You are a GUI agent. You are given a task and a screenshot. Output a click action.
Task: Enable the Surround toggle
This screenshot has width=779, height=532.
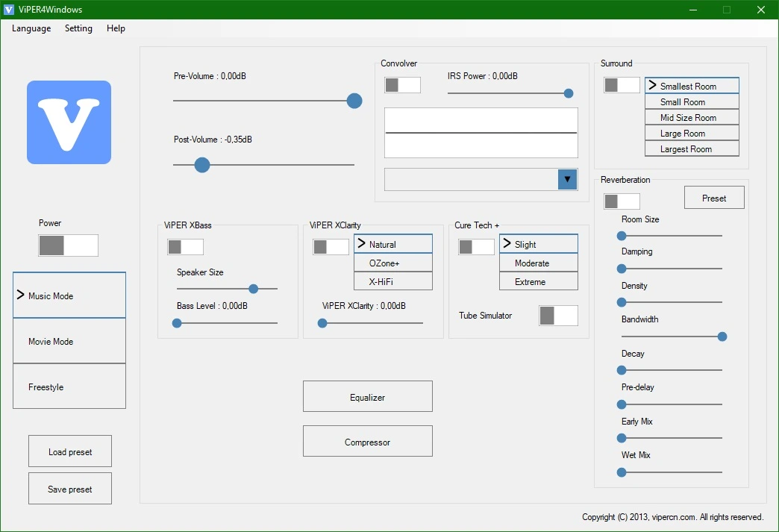pyautogui.click(x=622, y=85)
